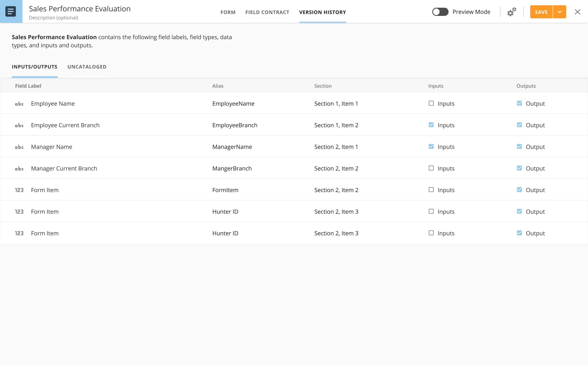Viewport: 588px width, 367px height.
Task: Toggle the Preview Mode switch
Action: [440, 11]
